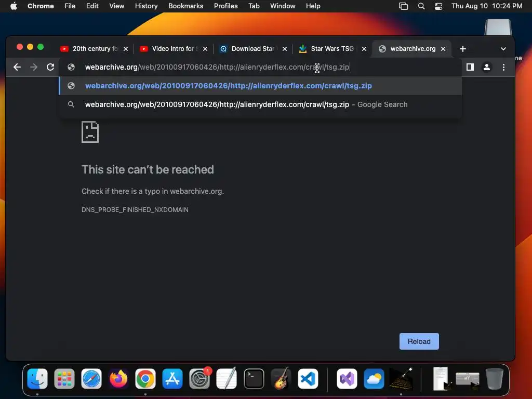Open Visual Studio from the dock
The image size is (532, 399).
pos(347,379)
